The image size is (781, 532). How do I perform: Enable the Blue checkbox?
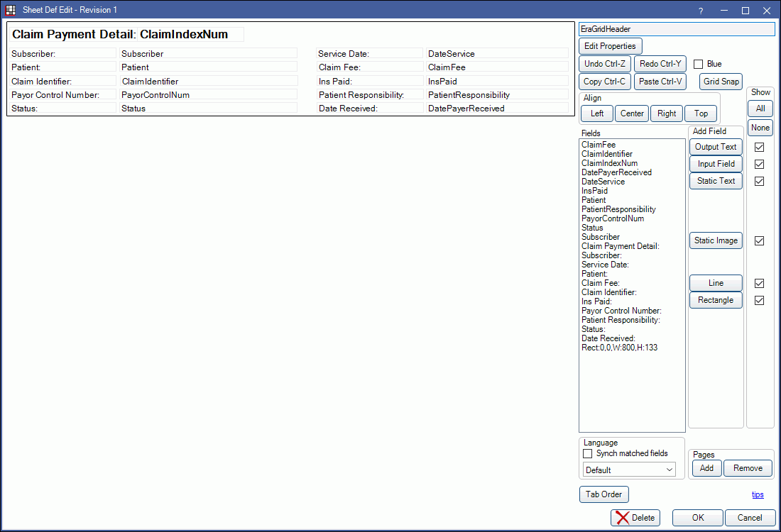tap(698, 64)
